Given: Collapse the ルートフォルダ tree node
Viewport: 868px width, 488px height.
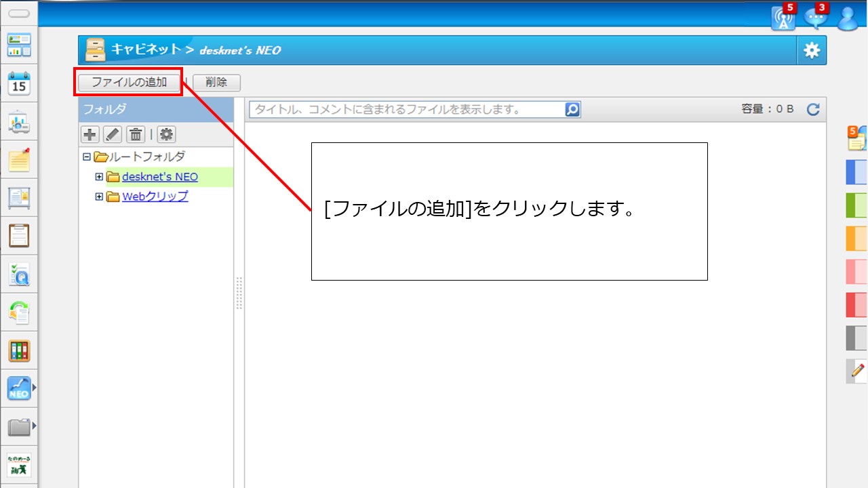Looking at the screenshot, I should (x=86, y=157).
